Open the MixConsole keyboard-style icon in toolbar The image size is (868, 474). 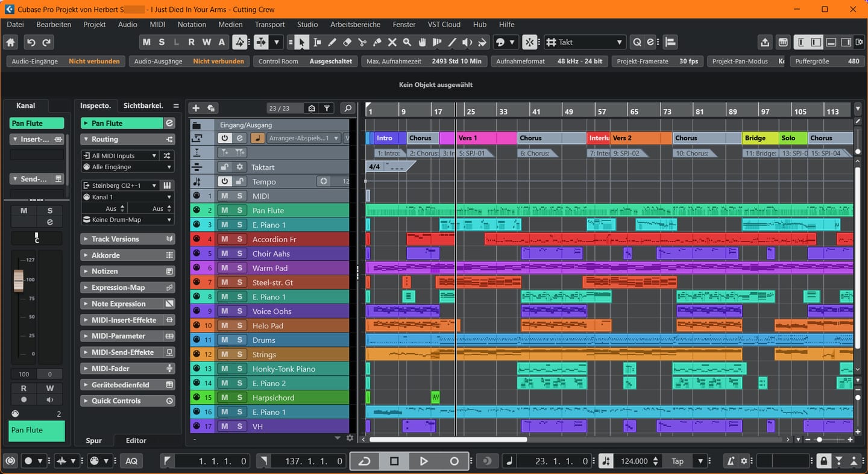click(783, 42)
